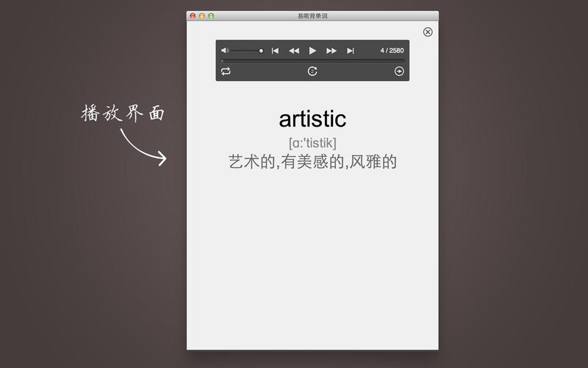Zoom window with the green button
The height and width of the screenshot is (368, 588).
pos(211,15)
